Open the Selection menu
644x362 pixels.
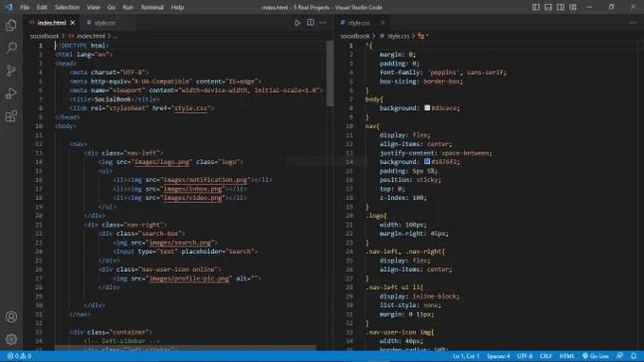[x=67, y=7]
